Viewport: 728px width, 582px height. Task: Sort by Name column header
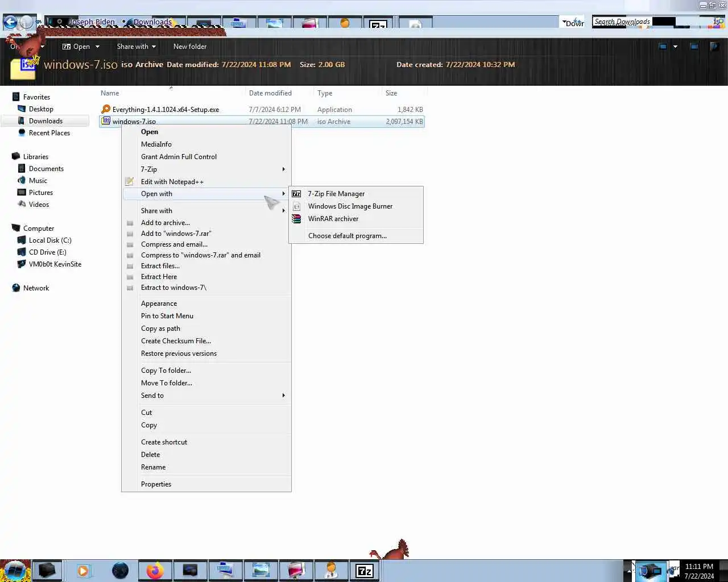coord(110,93)
